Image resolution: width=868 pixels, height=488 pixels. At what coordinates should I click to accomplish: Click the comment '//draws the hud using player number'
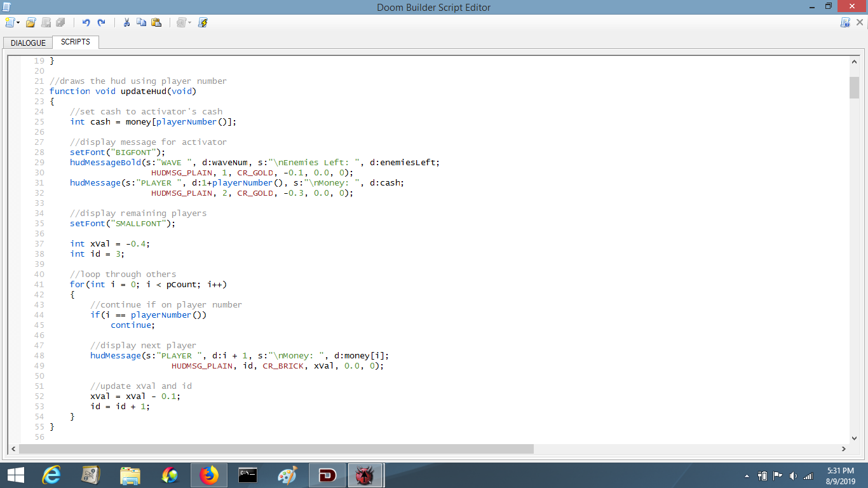click(x=138, y=81)
